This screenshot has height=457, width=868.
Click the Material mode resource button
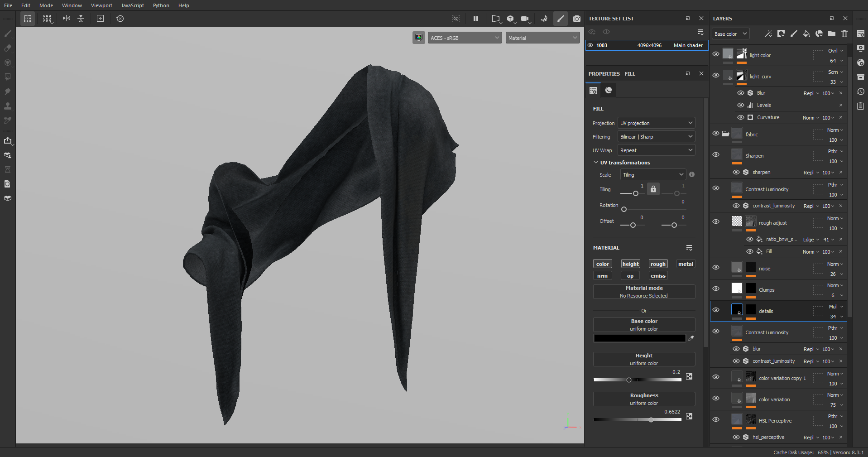tap(644, 292)
